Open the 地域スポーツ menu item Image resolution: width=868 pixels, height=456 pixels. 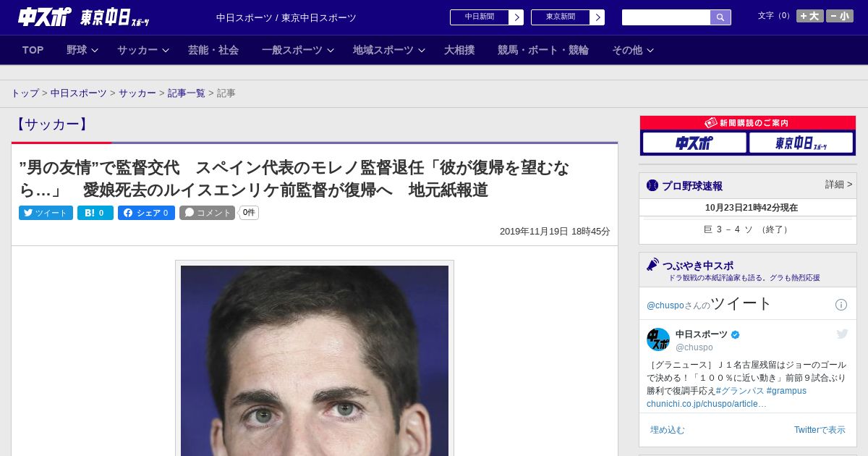coord(383,50)
